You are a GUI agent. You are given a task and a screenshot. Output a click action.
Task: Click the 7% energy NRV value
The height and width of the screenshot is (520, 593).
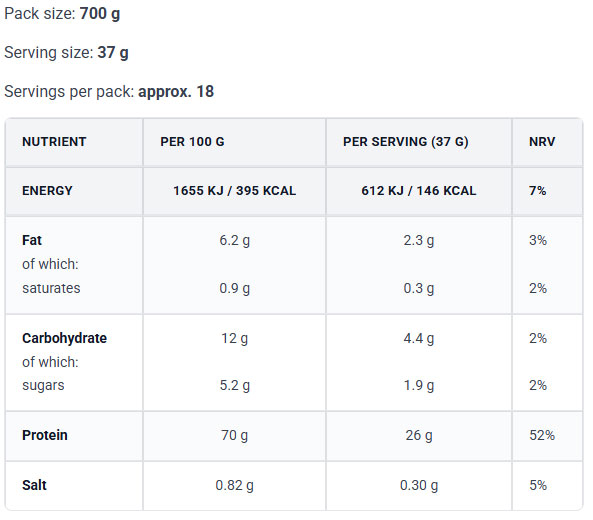pyautogui.click(x=537, y=191)
